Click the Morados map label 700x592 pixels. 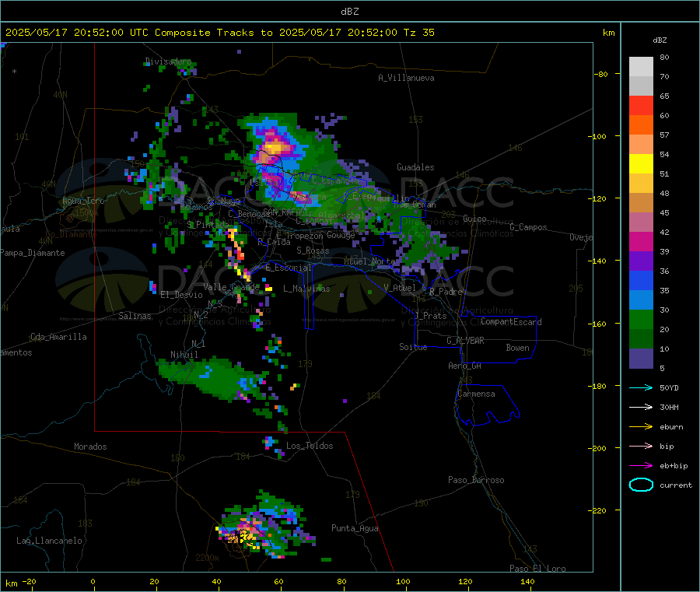(90, 447)
